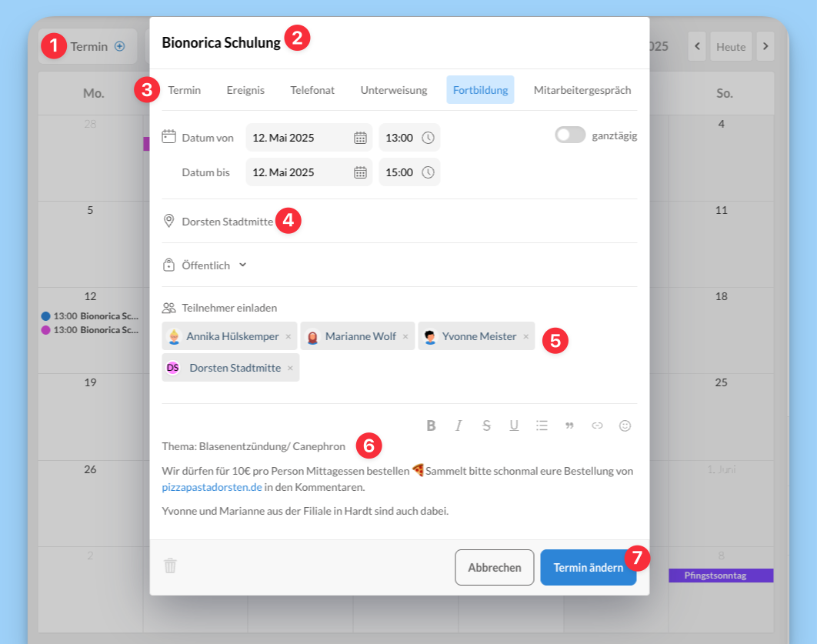Click the Dorsten Stadtmitte location field

(227, 222)
